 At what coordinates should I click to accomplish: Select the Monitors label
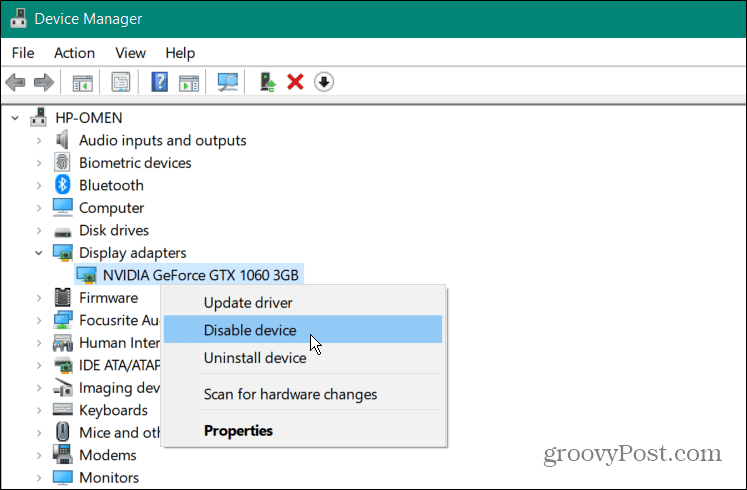tap(109, 477)
